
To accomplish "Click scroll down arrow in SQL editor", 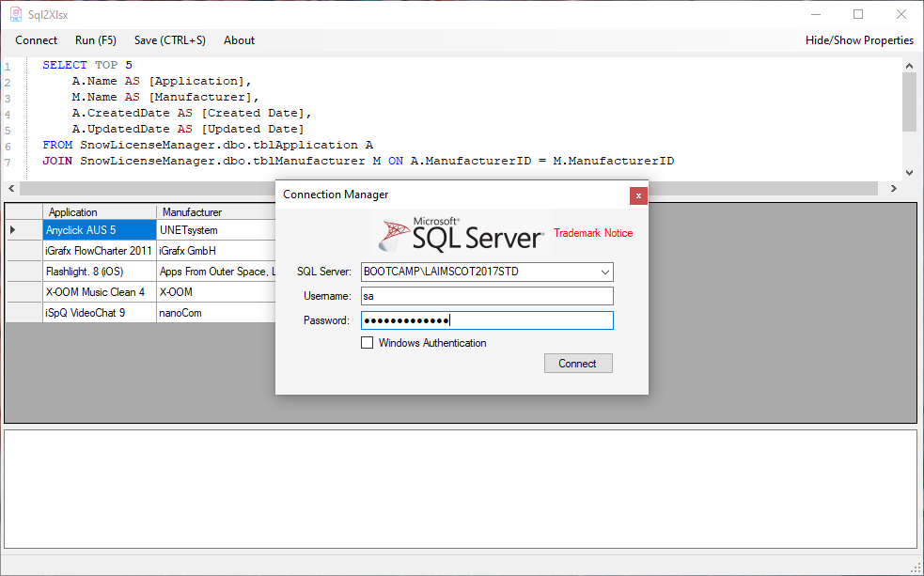I will [909, 173].
